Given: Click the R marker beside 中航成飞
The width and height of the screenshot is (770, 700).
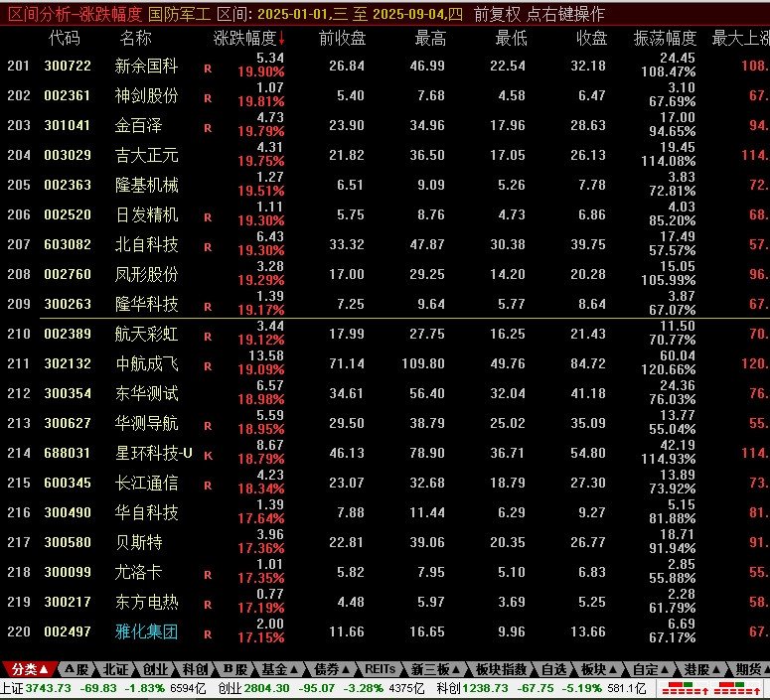Looking at the screenshot, I should coord(208,366).
